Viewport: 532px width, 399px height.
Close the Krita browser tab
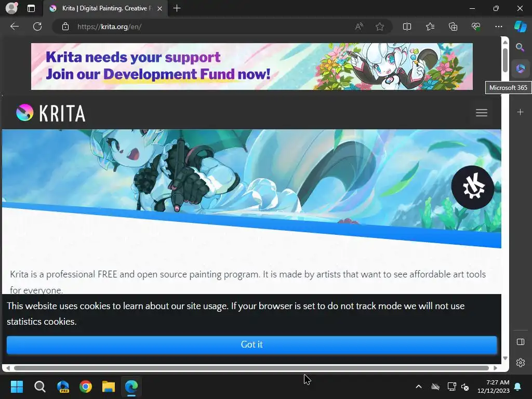(x=160, y=8)
